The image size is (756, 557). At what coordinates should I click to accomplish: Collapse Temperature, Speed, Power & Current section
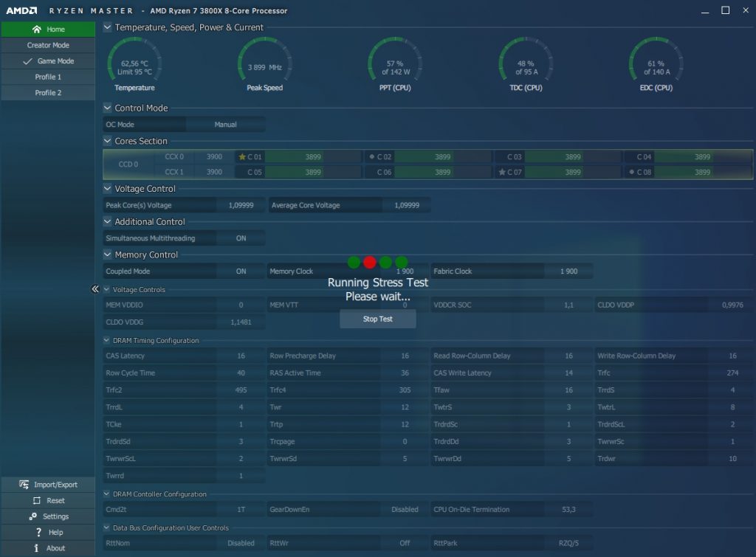coord(108,27)
